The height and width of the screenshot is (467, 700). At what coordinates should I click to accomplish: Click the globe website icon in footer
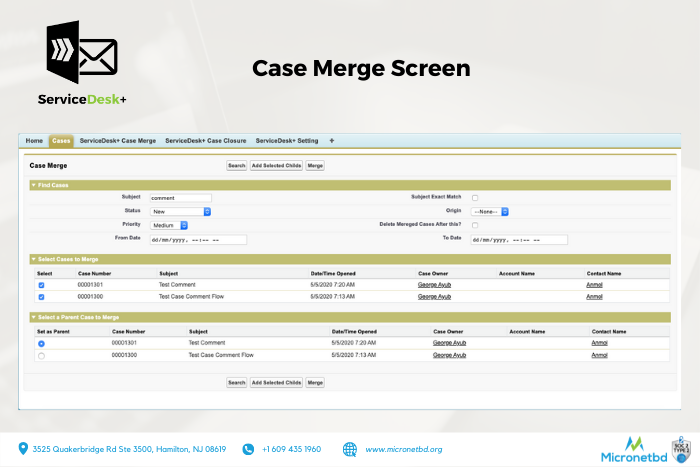pyautogui.click(x=350, y=449)
